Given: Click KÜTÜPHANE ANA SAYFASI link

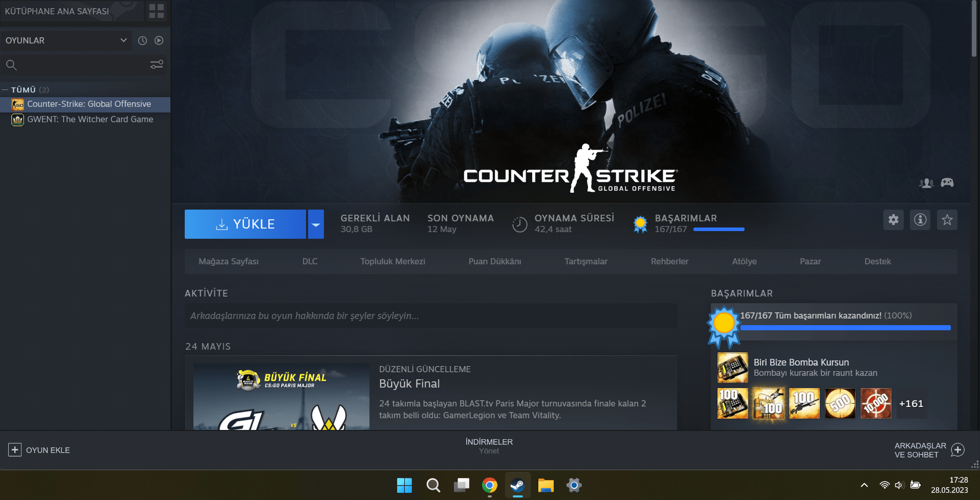Looking at the screenshot, I should [57, 11].
